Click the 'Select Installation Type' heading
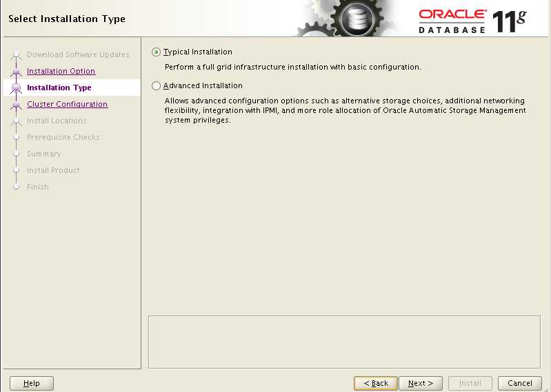This screenshot has width=551, height=392. click(x=67, y=19)
